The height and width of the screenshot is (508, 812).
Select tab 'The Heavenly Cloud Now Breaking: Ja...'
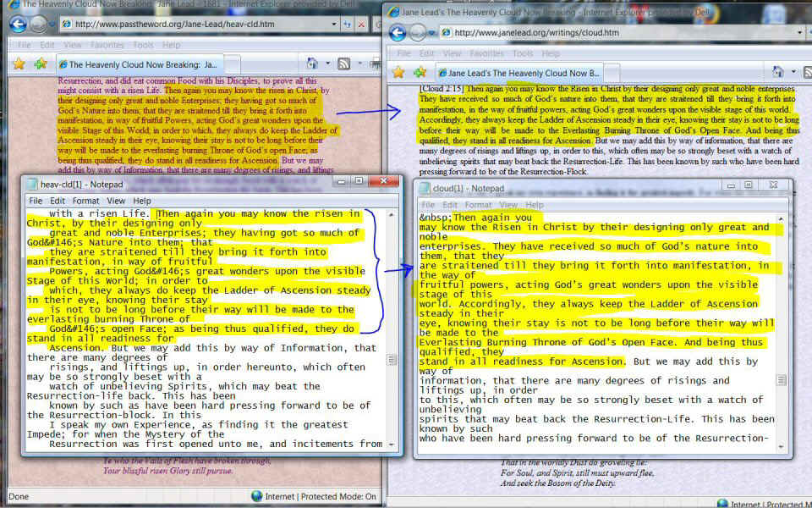click(x=140, y=64)
